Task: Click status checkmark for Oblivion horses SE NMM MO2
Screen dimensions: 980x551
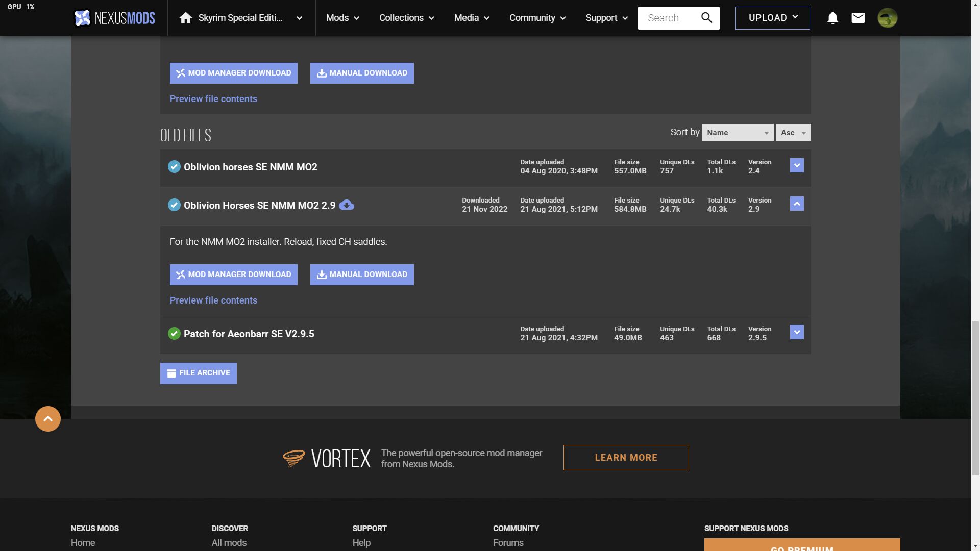Action: click(x=174, y=167)
